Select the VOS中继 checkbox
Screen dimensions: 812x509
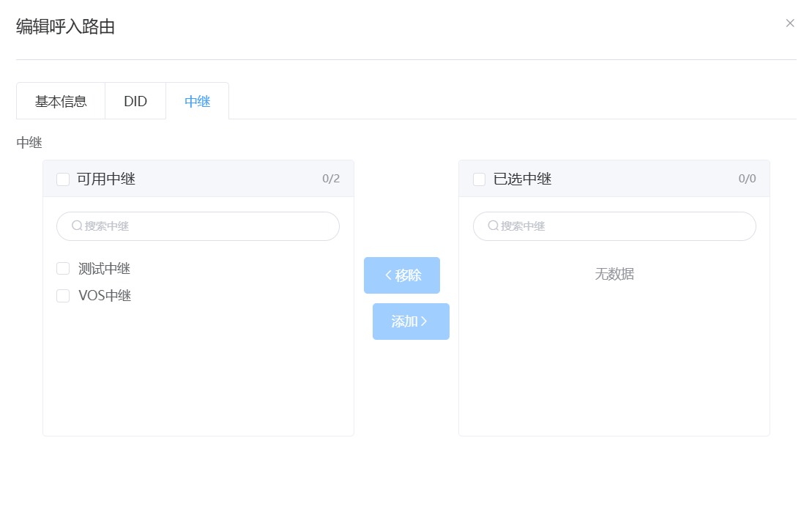[x=62, y=295]
